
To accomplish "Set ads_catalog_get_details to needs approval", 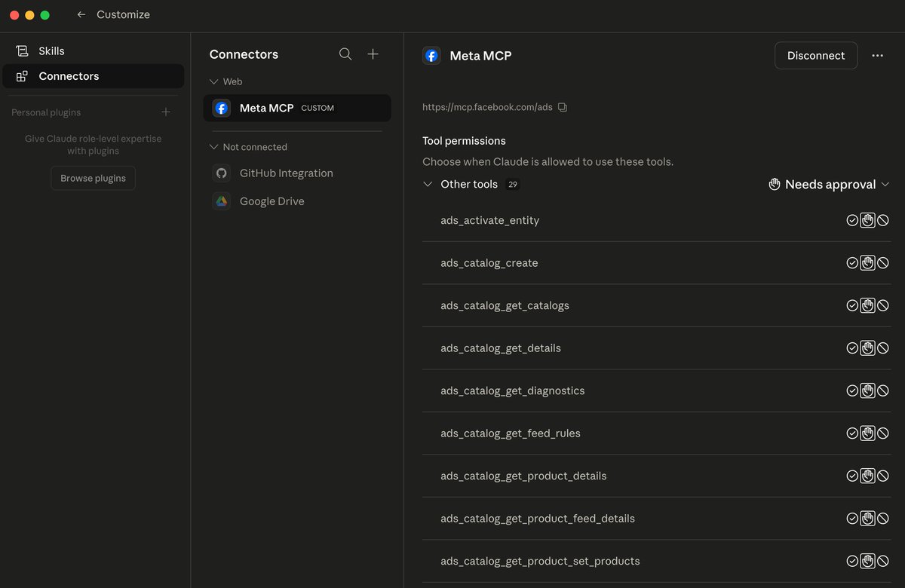I will tap(868, 348).
